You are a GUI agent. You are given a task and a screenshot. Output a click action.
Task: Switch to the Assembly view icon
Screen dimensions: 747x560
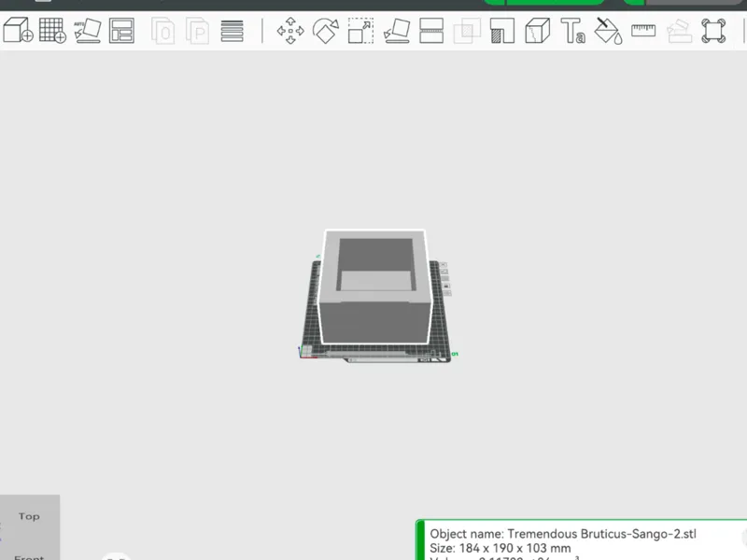(713, 31)
